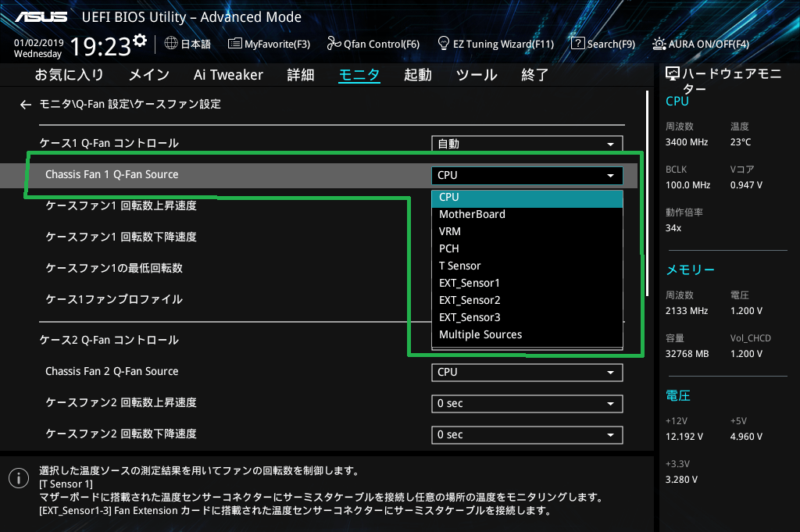
Task: Click the ASUS logo
Action: [x=41, y=17]
